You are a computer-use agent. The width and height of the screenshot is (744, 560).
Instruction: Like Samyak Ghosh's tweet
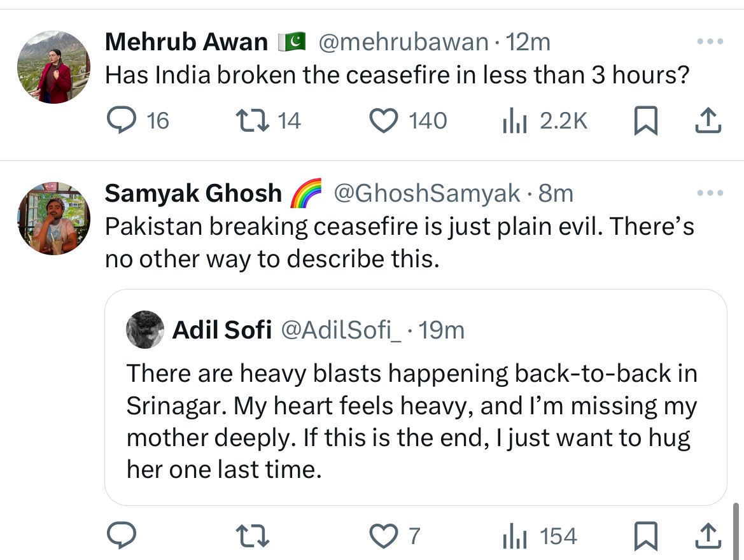pyautogui.click(x=383, y=536)
